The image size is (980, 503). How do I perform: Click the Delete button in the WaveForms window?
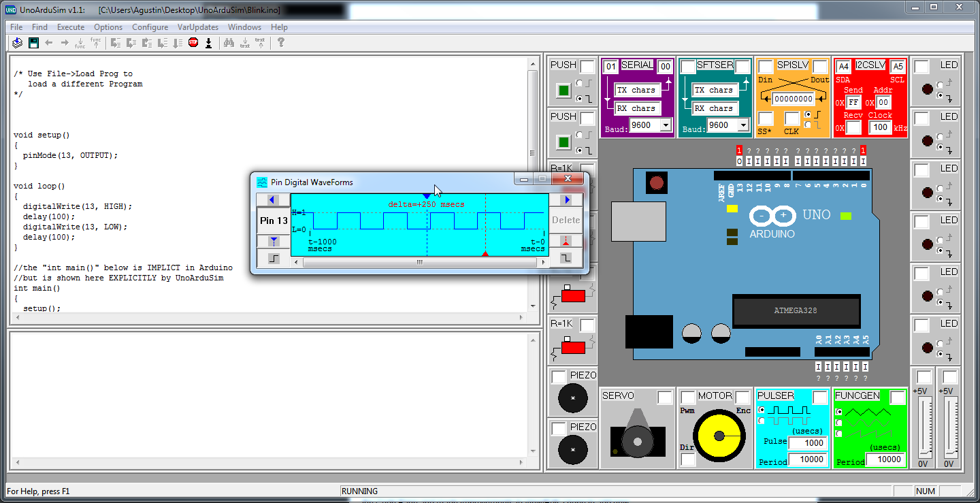(x=567, y=220)
